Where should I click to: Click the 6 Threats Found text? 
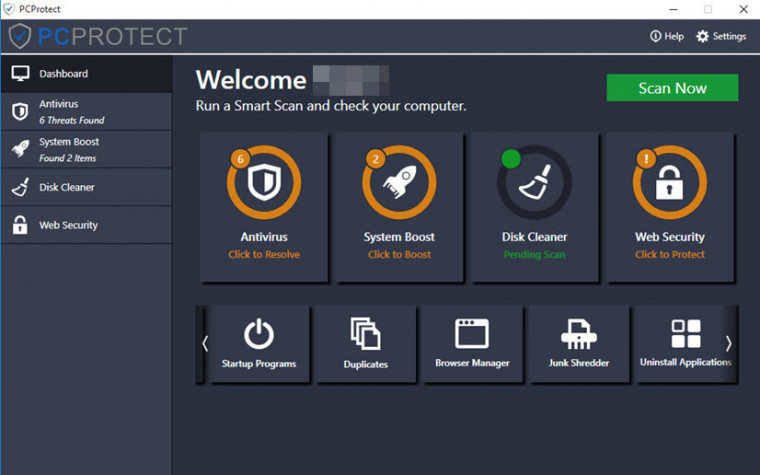[x=72, y=120]
